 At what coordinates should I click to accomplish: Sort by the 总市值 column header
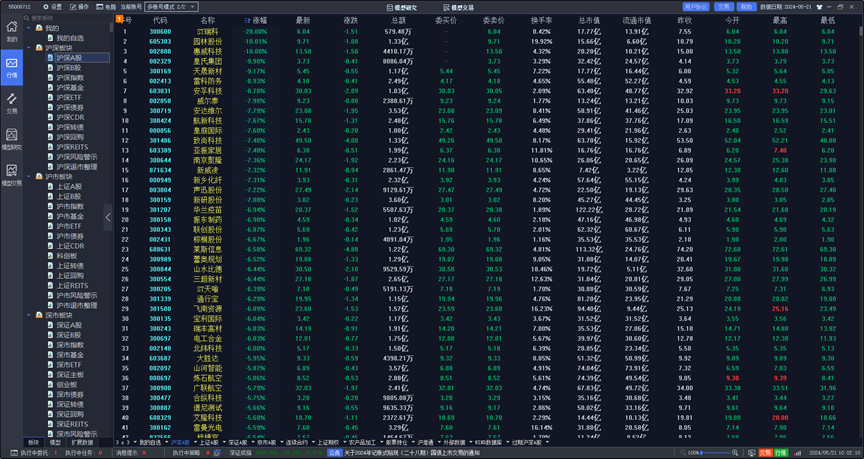[589, 20]
